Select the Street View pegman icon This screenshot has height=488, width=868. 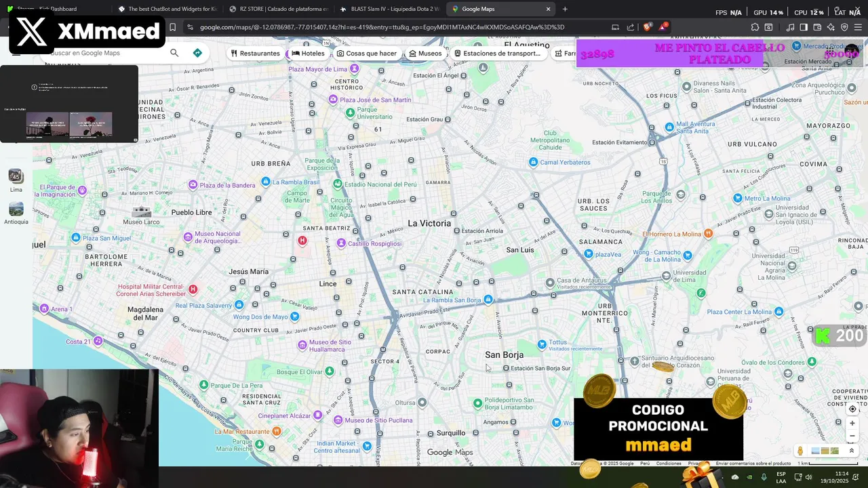[x=800, y=451]
